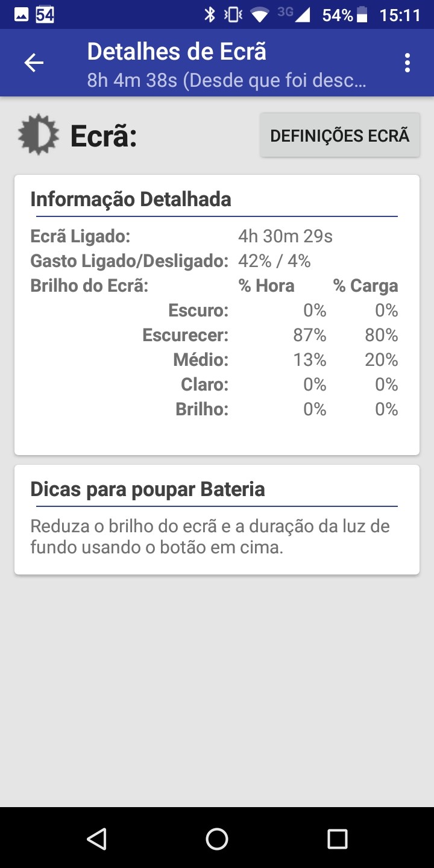Image resolution: width=434 pixels, height=868 pixels.
Task: Tap the Bluetooth status bar icon
Action: tap(209, 15)
